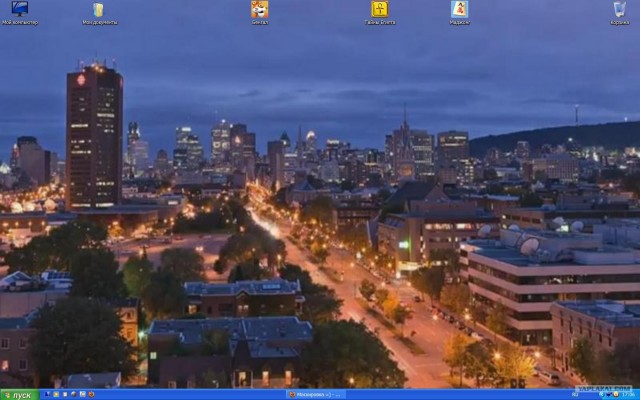Click the orange round tray icon
The width and height of the screenshot is (640, 400).
[x=616, y=394]
